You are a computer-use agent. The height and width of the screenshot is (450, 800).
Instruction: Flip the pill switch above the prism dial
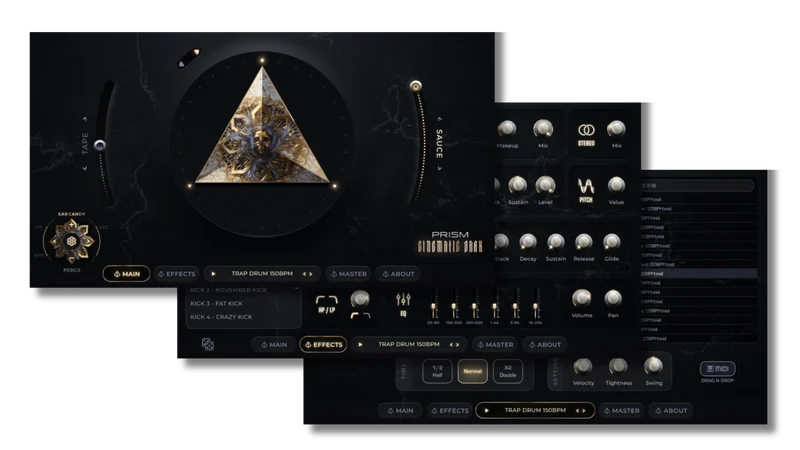tap(189, 58)
